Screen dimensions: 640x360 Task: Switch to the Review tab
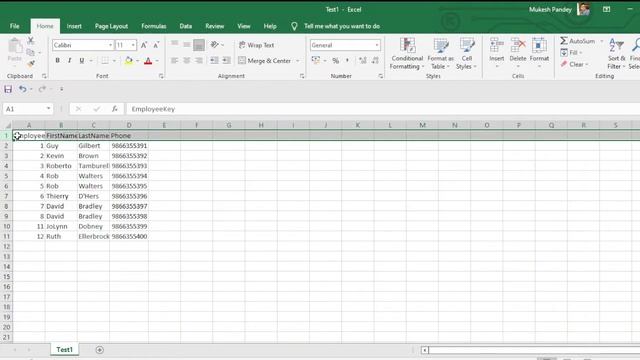(215, 26)
